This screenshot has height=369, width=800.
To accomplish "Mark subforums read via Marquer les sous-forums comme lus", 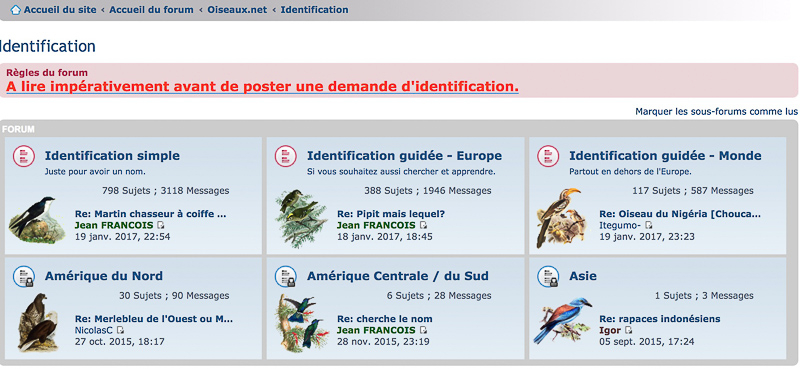I will 716,111.
